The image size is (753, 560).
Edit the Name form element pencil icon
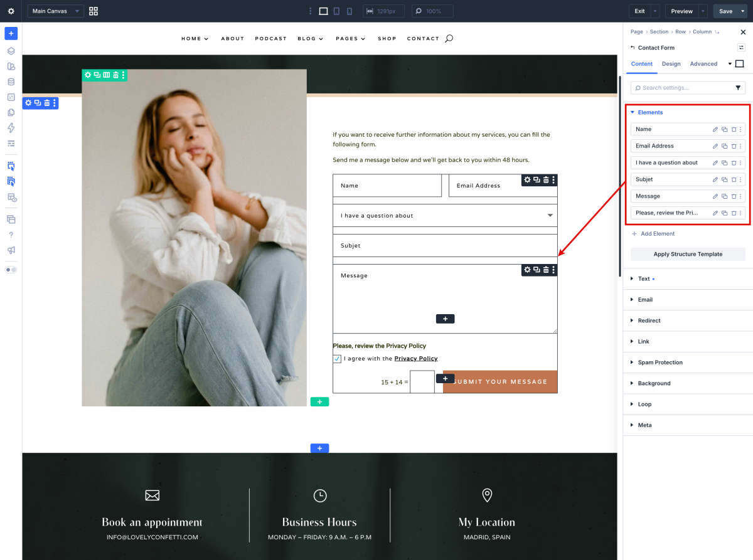715,129
